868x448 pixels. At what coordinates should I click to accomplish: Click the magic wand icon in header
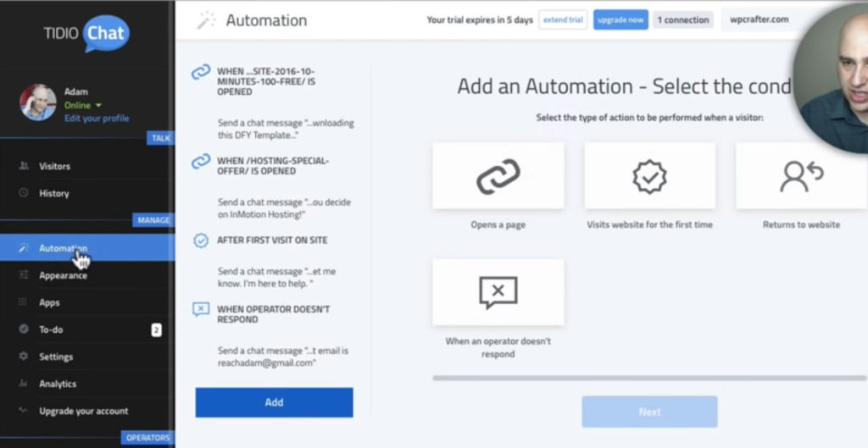click(207, 20)
